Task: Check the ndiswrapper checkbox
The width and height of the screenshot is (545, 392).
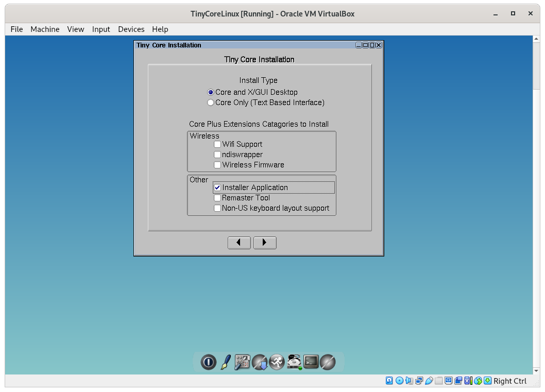Action: (x=239, y=155)
